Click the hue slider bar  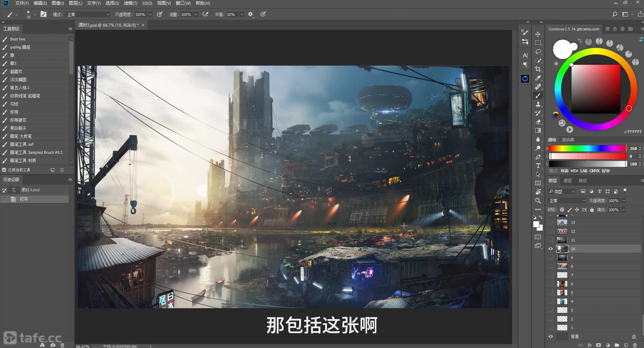coord(588,149)
